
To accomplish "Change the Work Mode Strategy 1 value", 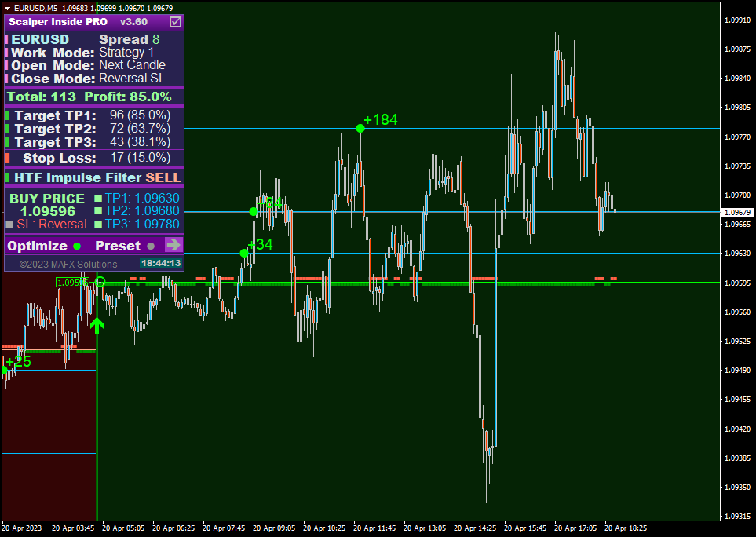I will coord(126,52).
